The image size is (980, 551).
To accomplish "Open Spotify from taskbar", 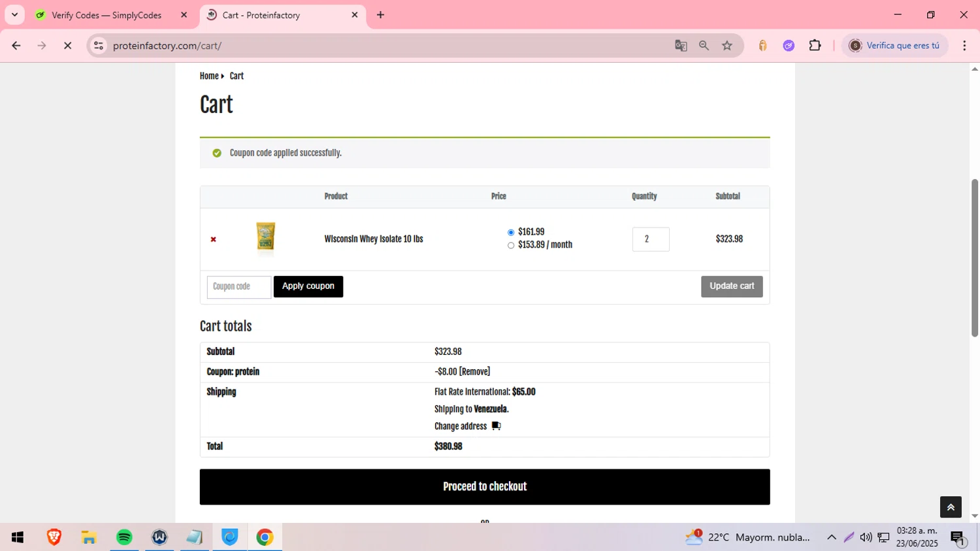I will [124, 537].
